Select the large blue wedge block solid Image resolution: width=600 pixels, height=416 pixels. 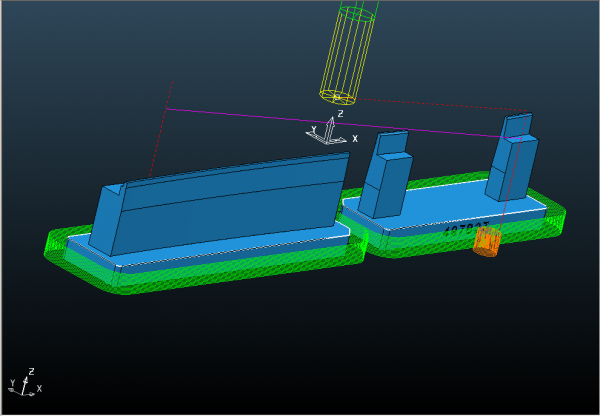click(x=219, y=203)
